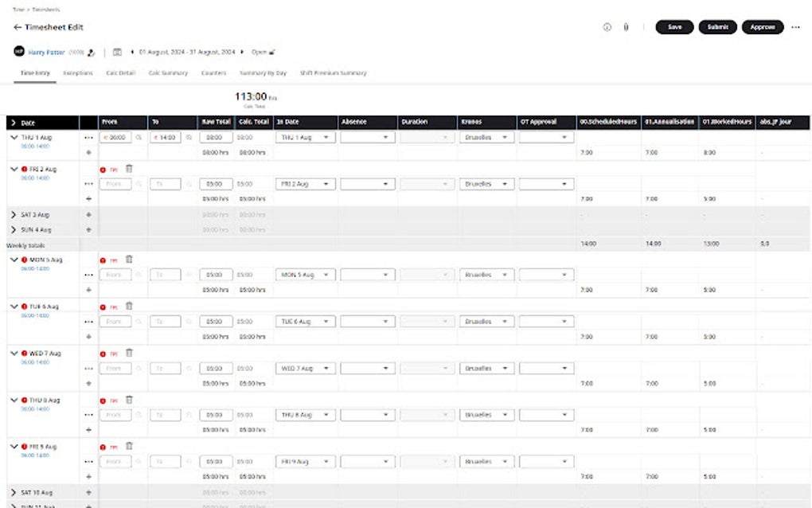The image size is (812, 508).
Task: Delete the FRI 2 Aug exception entry
Action: (x=130, y=168)
